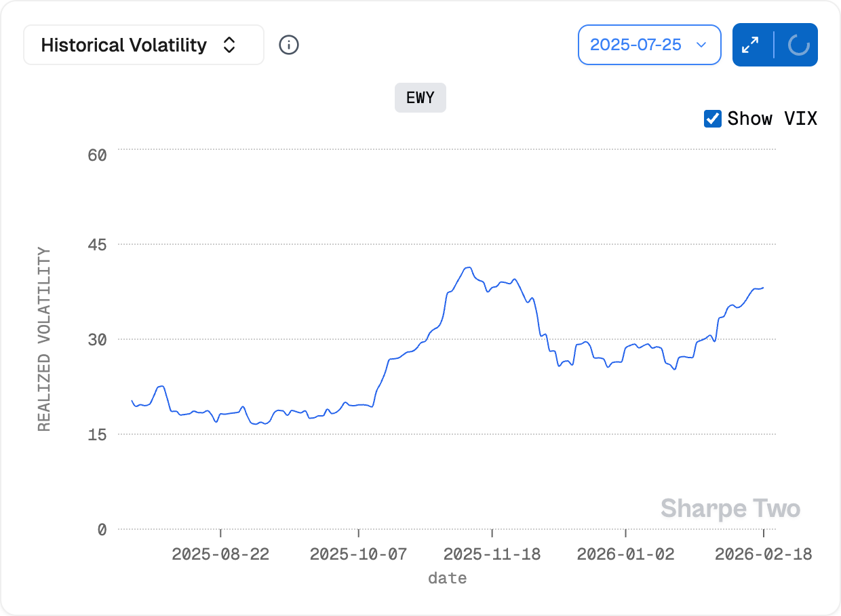Image resolution: width=841 pixels, height=616 pixels.
Task: Click the info circle icon
Action: click(x=289, y=45)
